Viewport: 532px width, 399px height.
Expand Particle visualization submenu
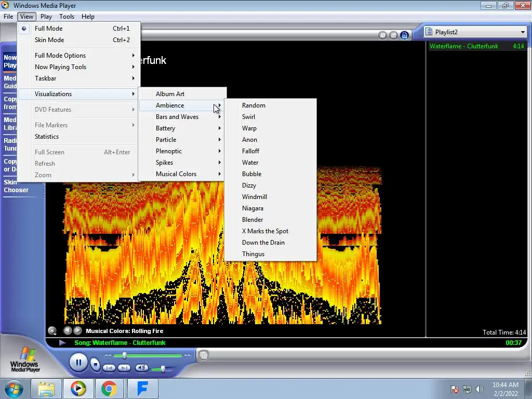coord(182,140)
